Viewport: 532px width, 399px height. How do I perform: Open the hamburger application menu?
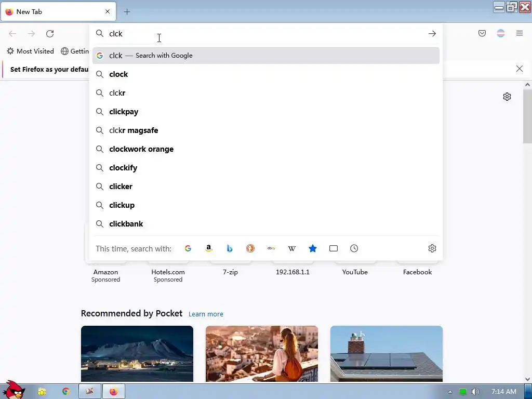pyautogui.click(x=520, y=33)
